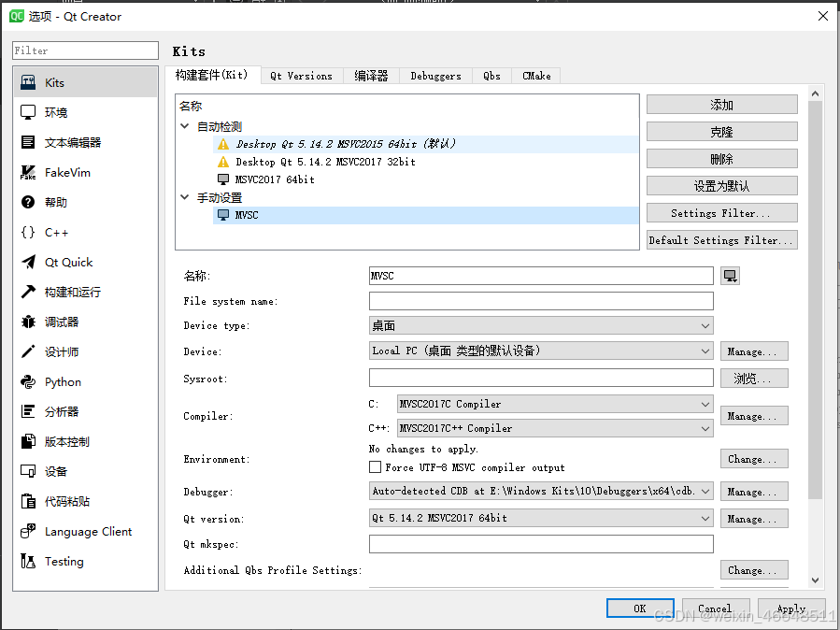
Task: Open the Python icon in sidebar
Action: (x=28, y=382)
